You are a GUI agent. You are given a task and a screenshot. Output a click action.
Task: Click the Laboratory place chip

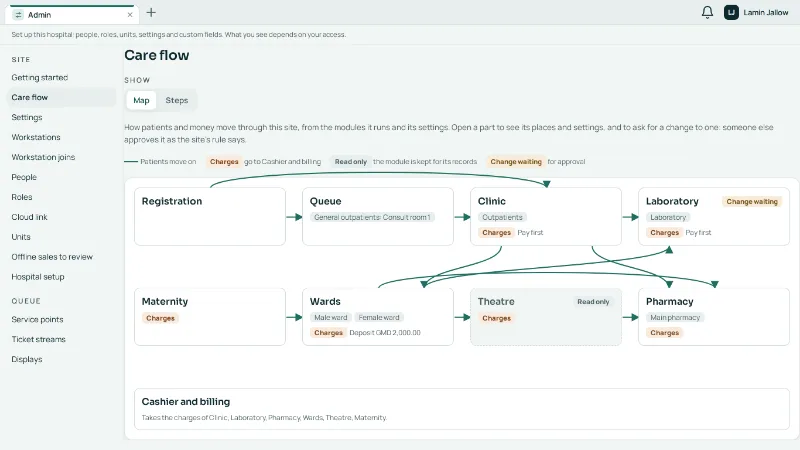(668, 217)
